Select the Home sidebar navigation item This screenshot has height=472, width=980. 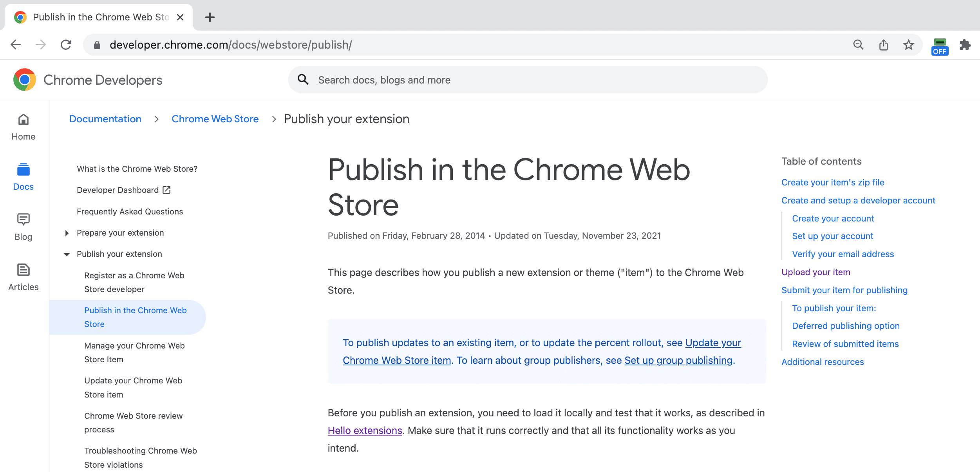[24, 128]
